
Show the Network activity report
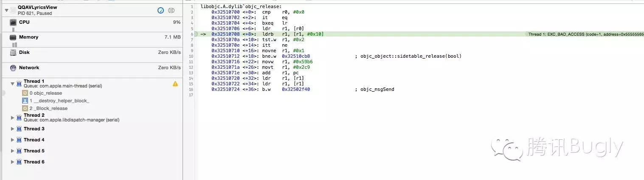click(29, 68)
